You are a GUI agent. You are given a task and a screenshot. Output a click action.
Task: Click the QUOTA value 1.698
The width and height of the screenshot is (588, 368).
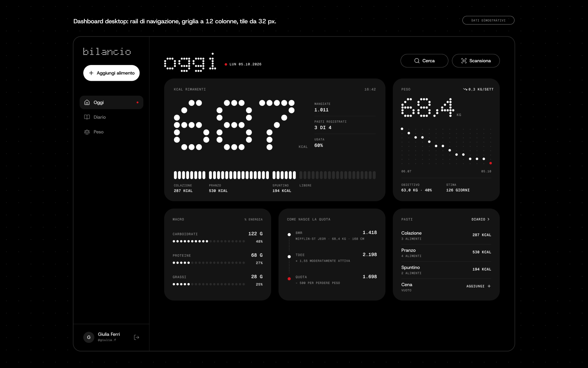point(370,277)
